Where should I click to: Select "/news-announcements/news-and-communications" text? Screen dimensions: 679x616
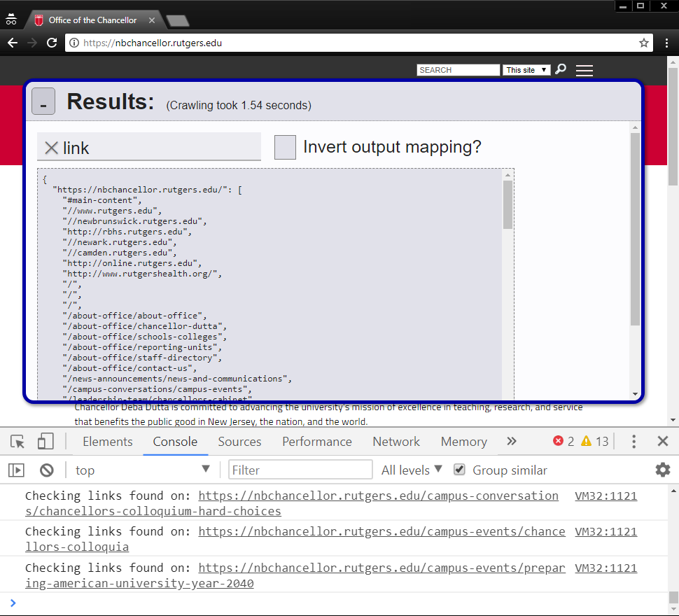(x=175, y=379)
